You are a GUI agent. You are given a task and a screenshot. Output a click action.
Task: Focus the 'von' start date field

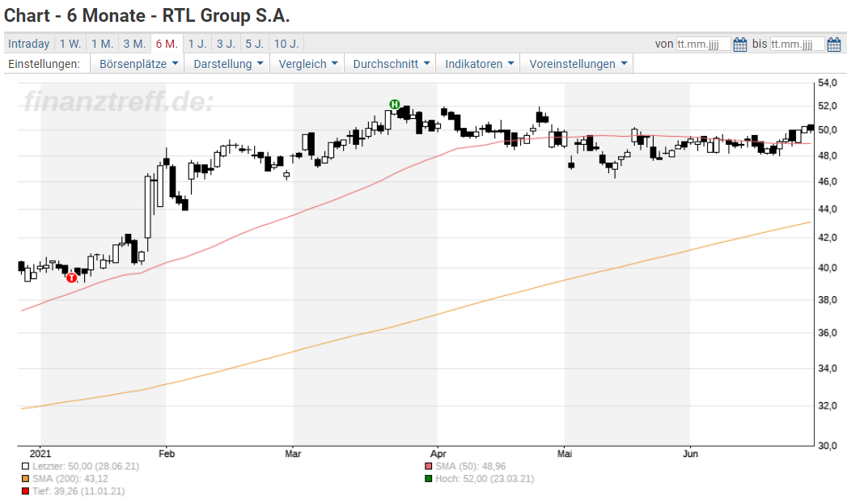click(704, 44)
